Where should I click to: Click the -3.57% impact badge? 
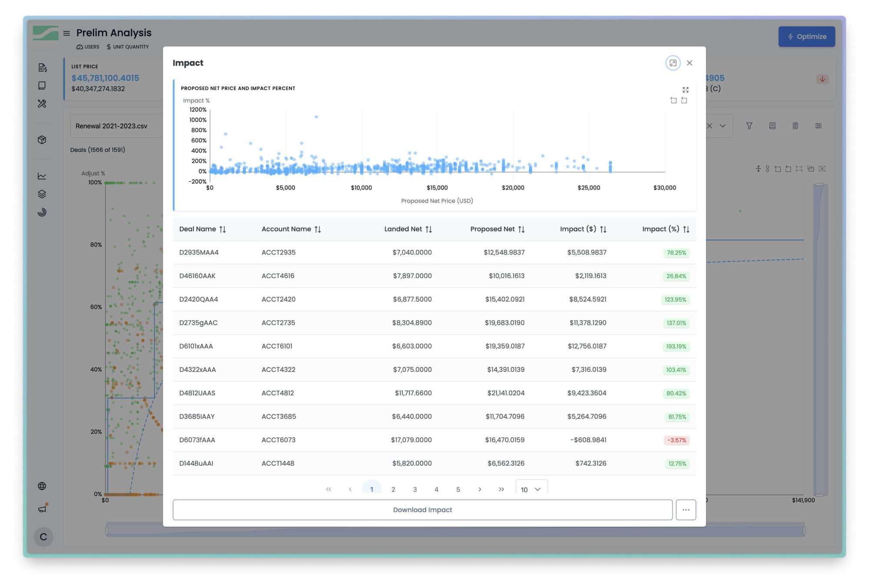pos(677,440)
